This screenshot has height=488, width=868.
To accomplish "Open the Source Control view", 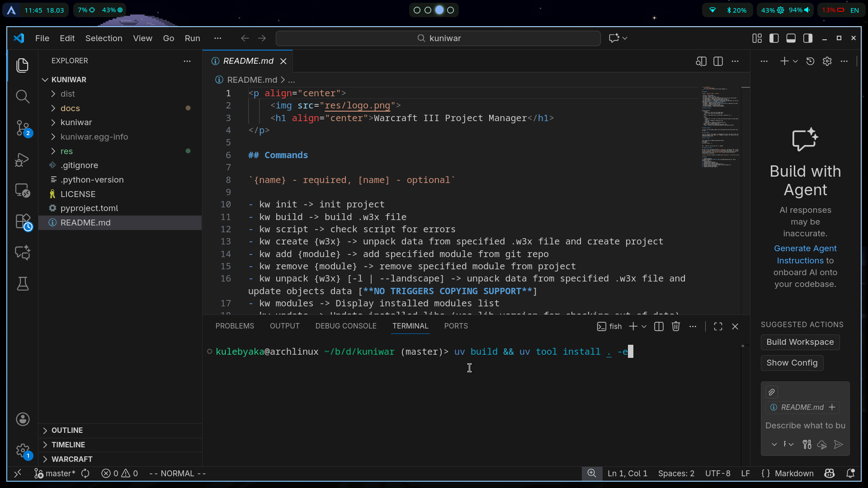I will pyautogui.click(x=22, y=128).
